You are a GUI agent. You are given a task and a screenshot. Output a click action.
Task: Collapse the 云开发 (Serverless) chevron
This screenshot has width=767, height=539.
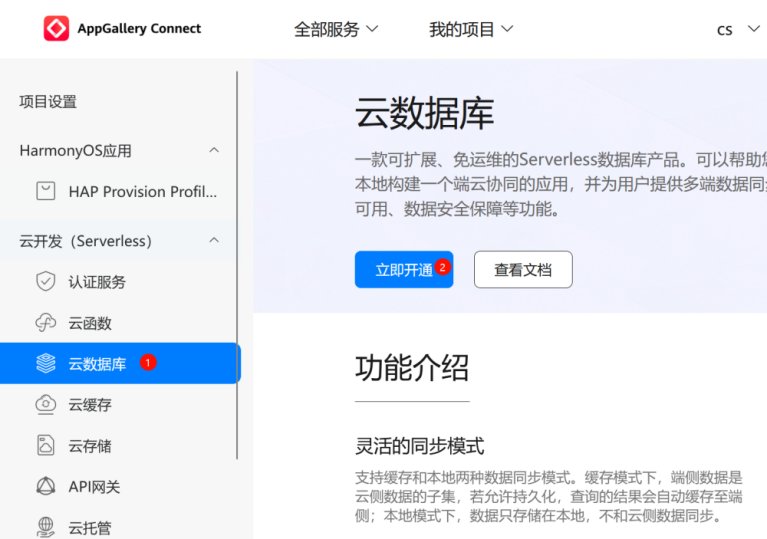point(214,240)
